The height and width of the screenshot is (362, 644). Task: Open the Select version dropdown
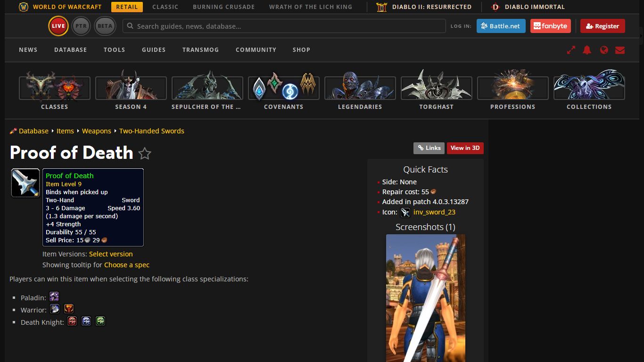(111, 254)
